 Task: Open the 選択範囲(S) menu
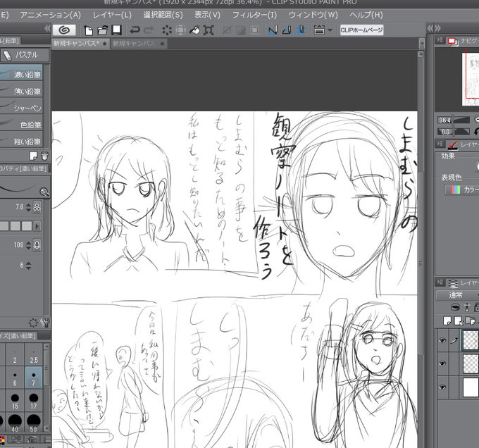pos(163,15)
